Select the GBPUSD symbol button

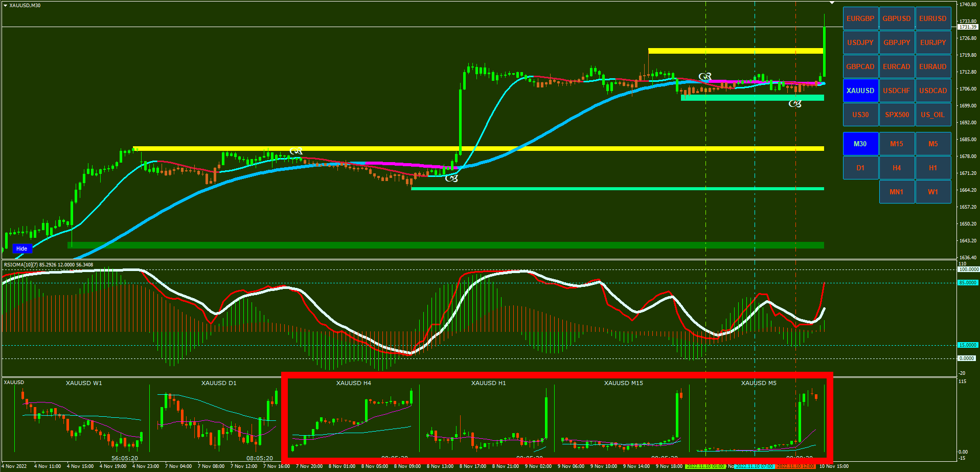coord(897,18)
